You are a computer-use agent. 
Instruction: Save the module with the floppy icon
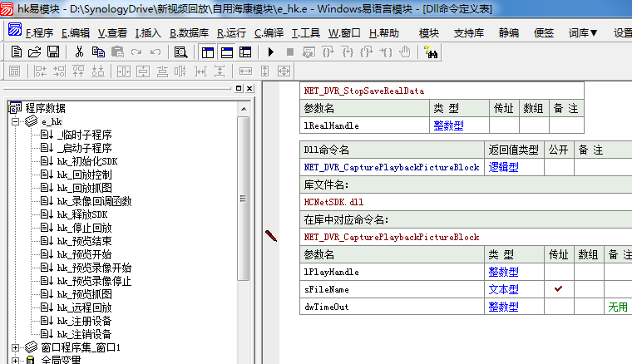coord(52,52)
